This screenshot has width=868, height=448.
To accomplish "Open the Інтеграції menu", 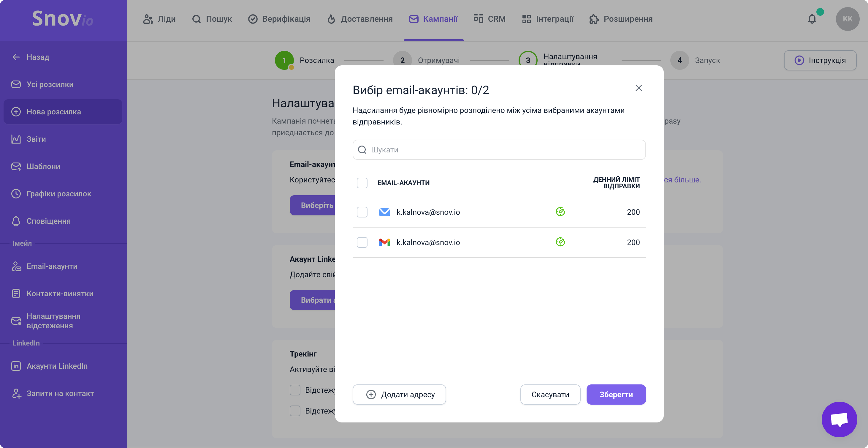I will 548,19.
